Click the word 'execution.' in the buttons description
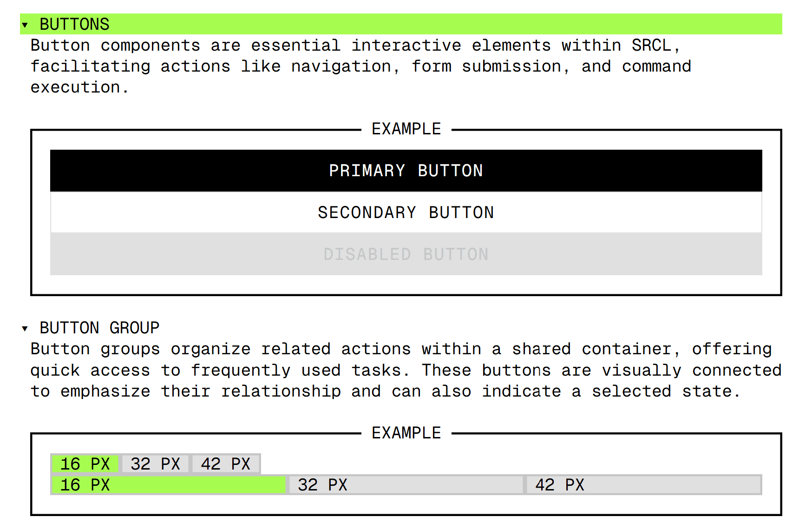This screenshot has height=530, width=812. click(x=79, y=87)
